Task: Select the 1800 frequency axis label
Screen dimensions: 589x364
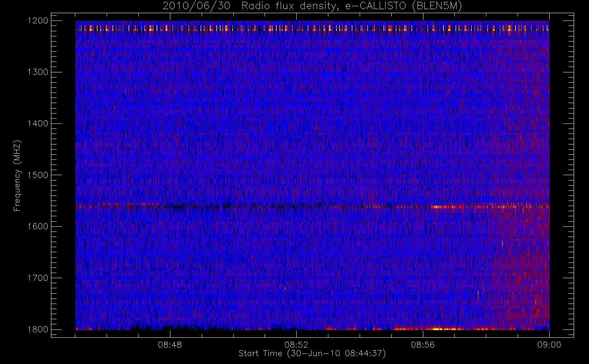Action: [38, 329]
